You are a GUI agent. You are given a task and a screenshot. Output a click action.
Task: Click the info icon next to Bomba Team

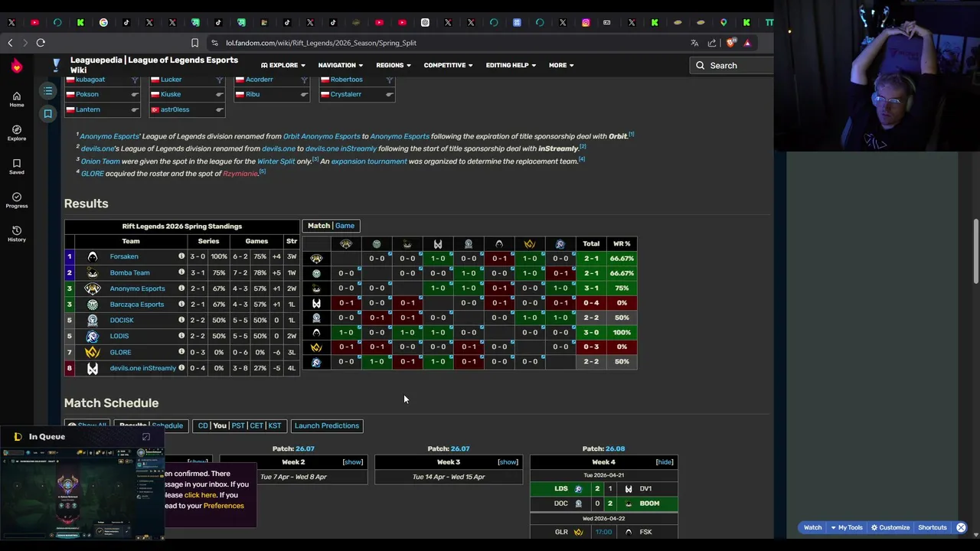click(x=181, y=272)
